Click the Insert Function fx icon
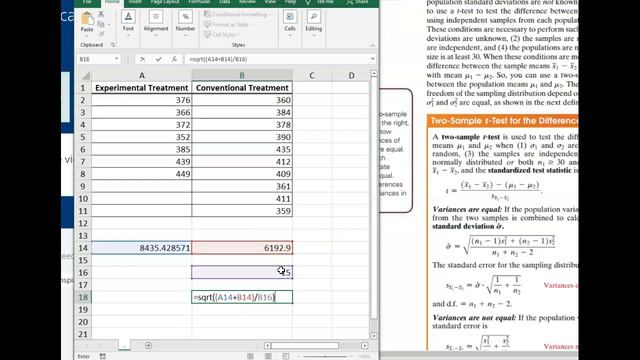Image resolution: width=640 pixels, height=360 pixels. pyautogui.click(x=174, y=59)
